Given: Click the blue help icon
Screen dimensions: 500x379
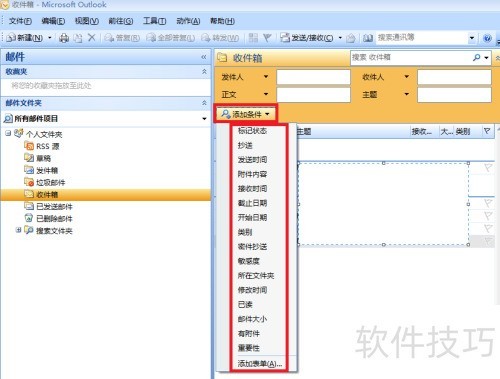Looking at the screenshot, I should [x=487, y=38].
